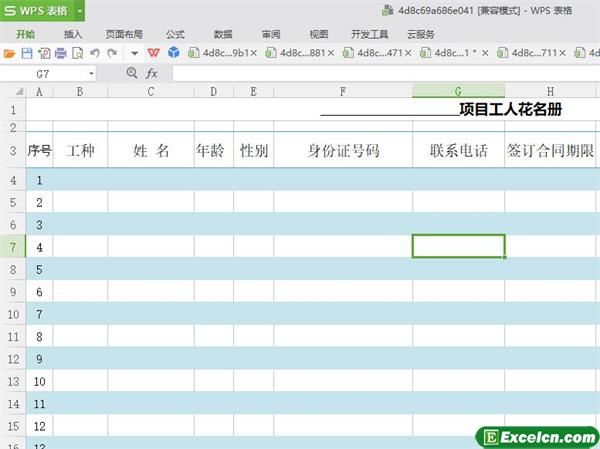Screen dimensions: 600x449
Task: Click the formula bar input field
Action: tap(380, 73)
